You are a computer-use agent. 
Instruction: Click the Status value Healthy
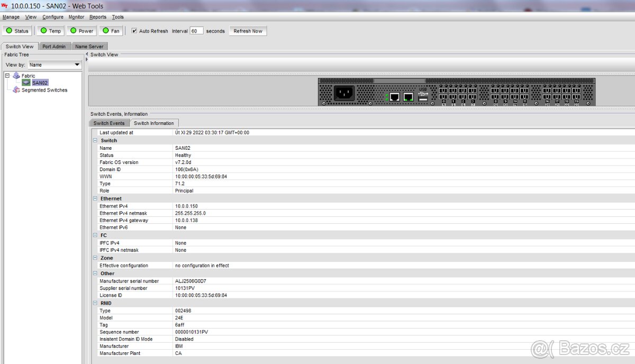point(183,155)
